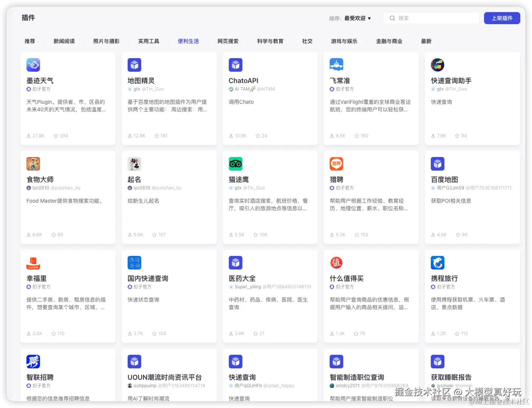Open the 猫途鹰 plugin title
The image size is (532, 408).
click(x=239, y=180)
